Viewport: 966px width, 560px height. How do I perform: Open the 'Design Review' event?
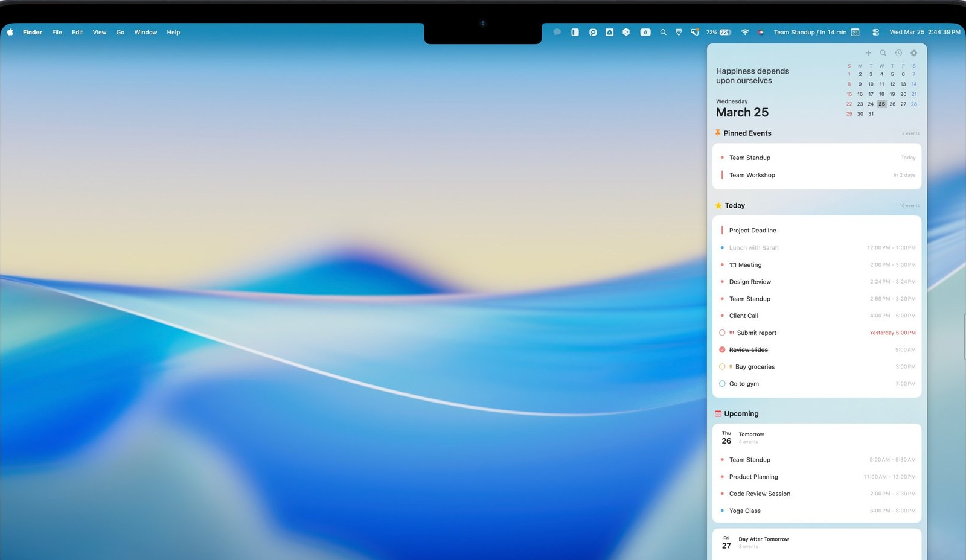[817, 282]
